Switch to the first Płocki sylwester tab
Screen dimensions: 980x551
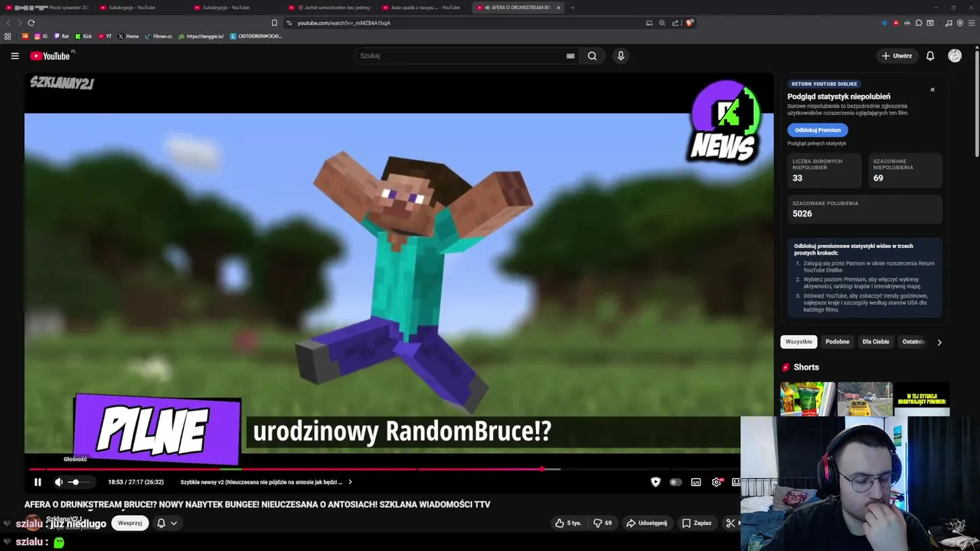(x=47, y=8)
